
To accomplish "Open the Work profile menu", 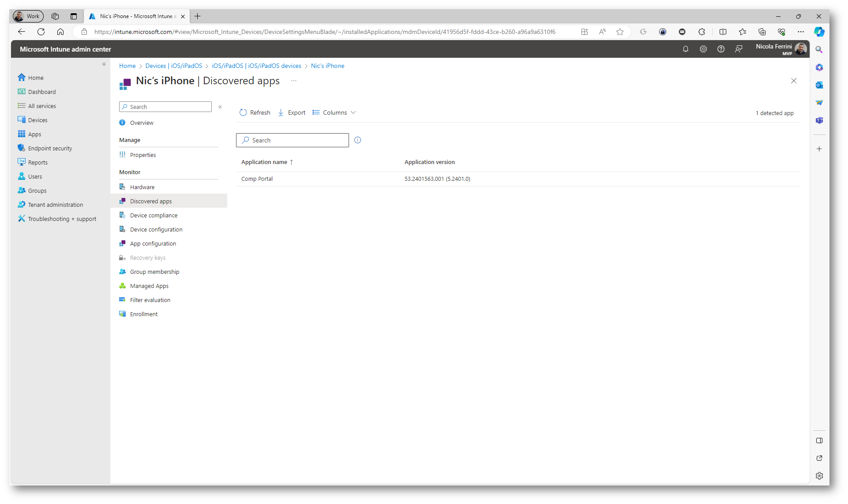I will point(28,16).
